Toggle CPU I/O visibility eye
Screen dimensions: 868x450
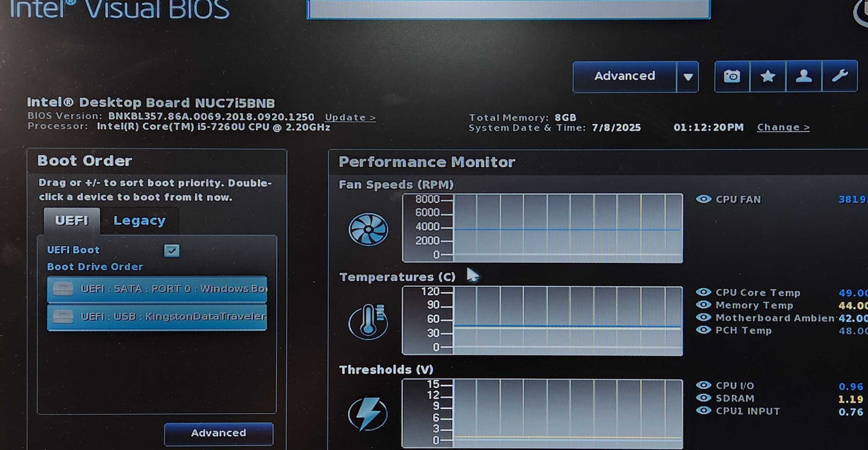pyautogui.click(x=704, y=385)
